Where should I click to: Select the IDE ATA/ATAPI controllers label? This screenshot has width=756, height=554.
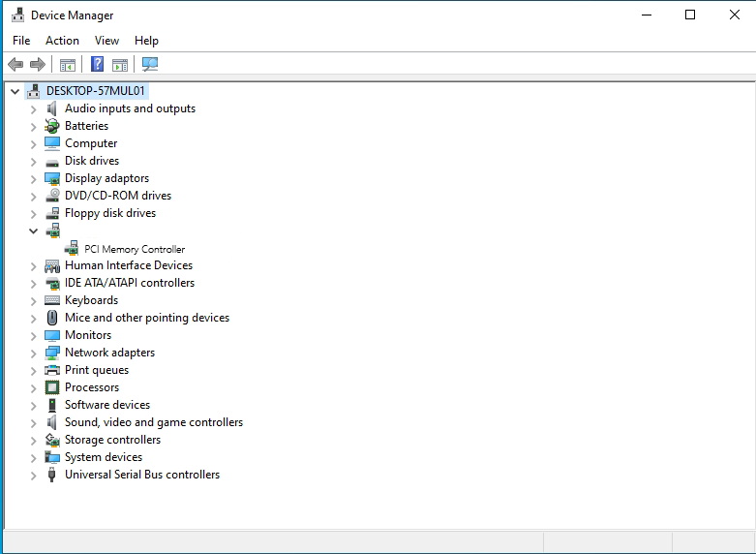pyautogui.click(x=130, y=283)
